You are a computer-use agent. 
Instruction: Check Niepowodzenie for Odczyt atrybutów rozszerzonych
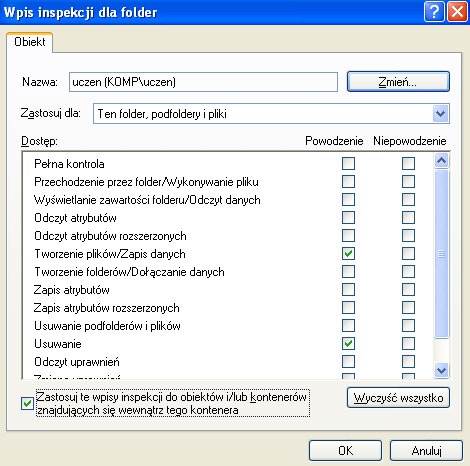(408, 236)
